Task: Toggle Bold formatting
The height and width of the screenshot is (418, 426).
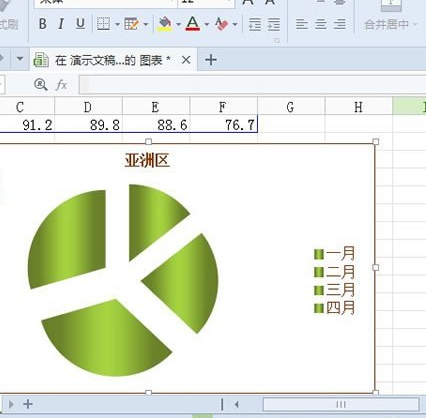Action: click(x=43, y=24)
